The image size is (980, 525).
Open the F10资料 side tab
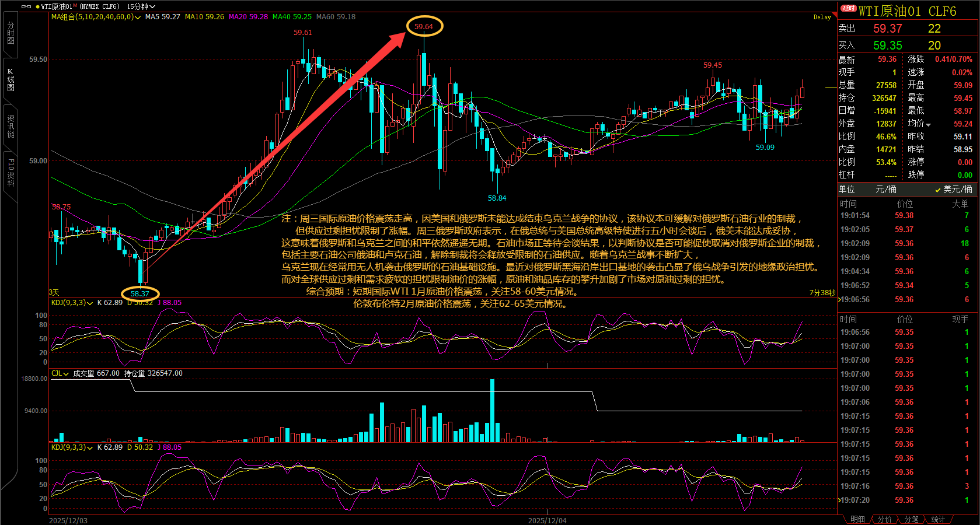[11, 173]
